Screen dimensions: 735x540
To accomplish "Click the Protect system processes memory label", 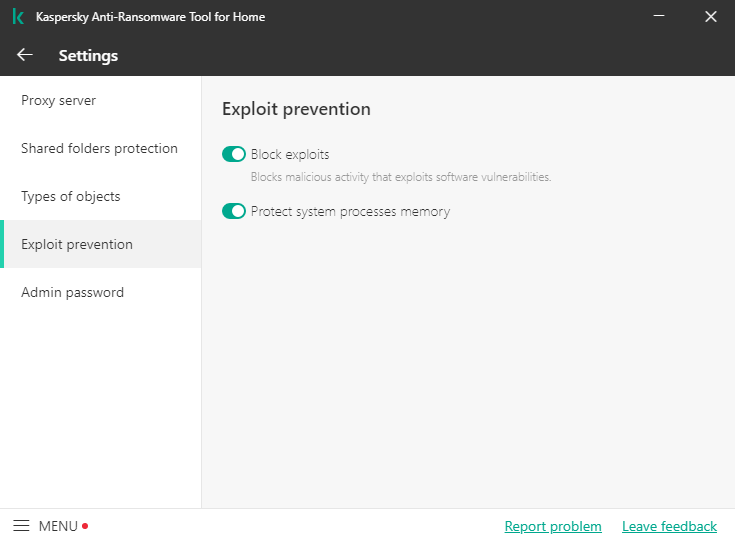I will point(350,212).
